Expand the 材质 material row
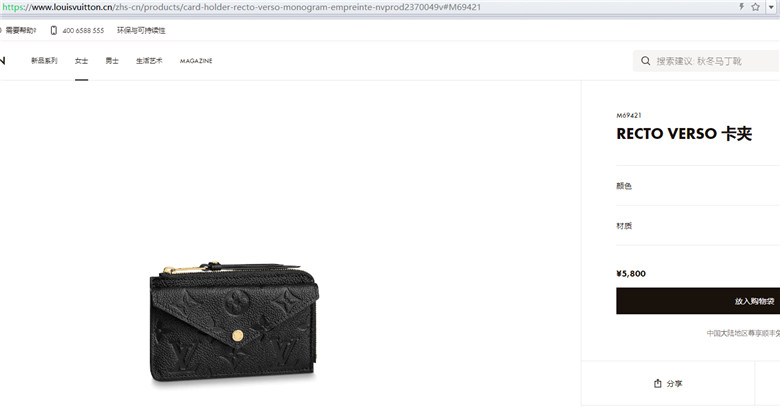This screenshot has height=408, width=780. click(698, 225)
